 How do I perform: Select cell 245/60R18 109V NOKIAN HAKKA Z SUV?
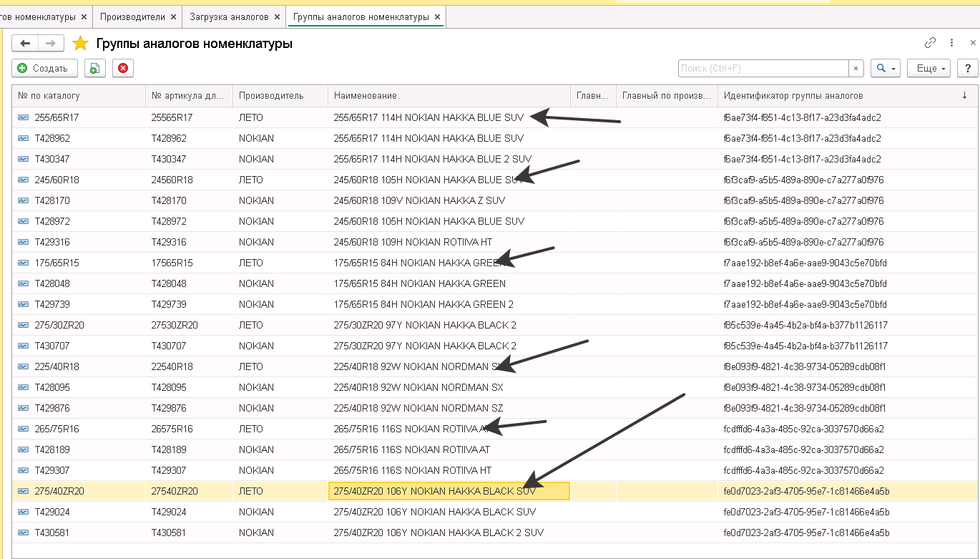click(x=449, y=200)
